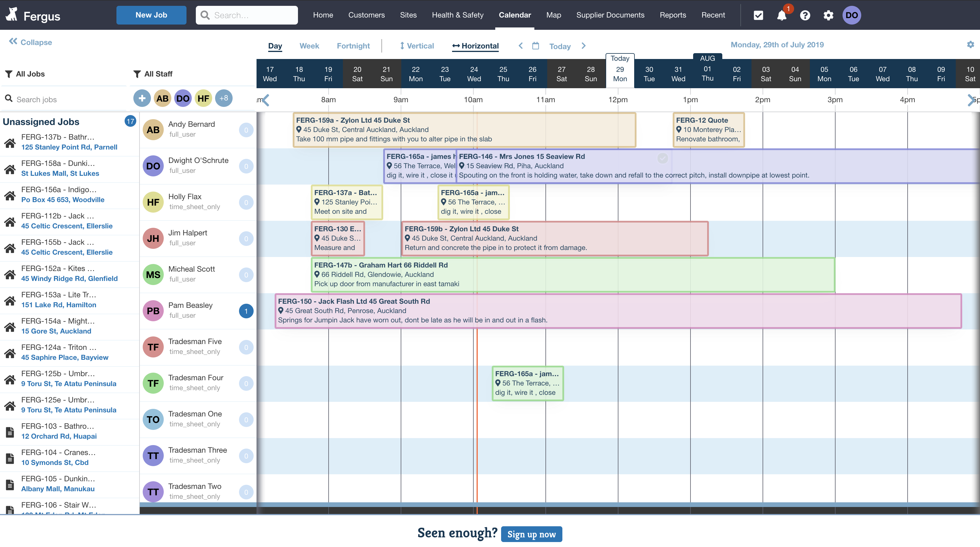Image resolution: width=980 pixels, height=547 pixels.
Task: Click the Search jobs input field
Action: 65,99
